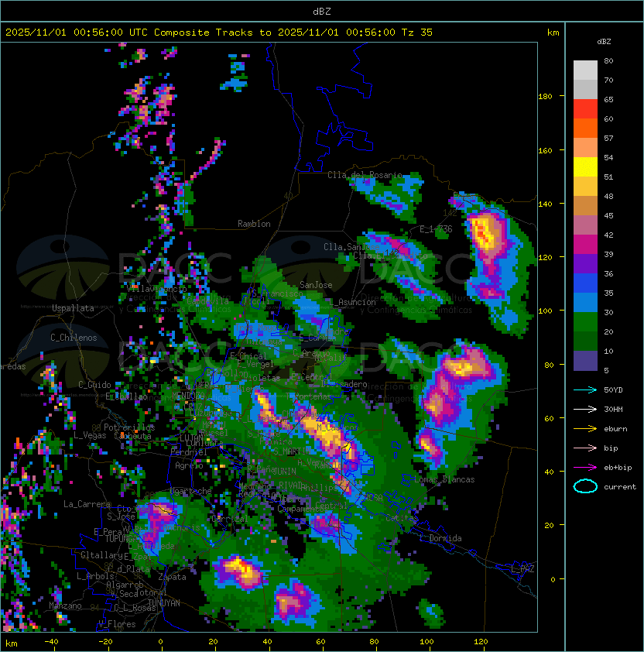Viewport: 644px width, 652px height.
Task: Click the white 30HM track arrow in legend
Action: (585, 410)
